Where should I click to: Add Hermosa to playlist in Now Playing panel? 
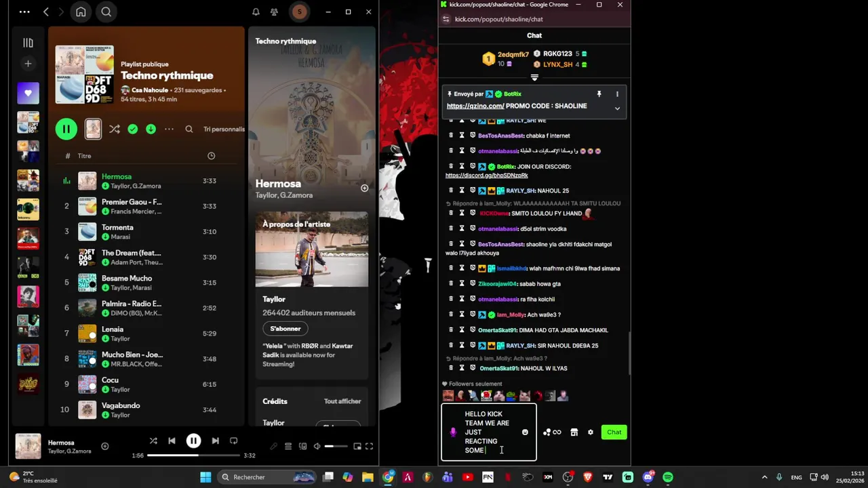tap(364, 188)
